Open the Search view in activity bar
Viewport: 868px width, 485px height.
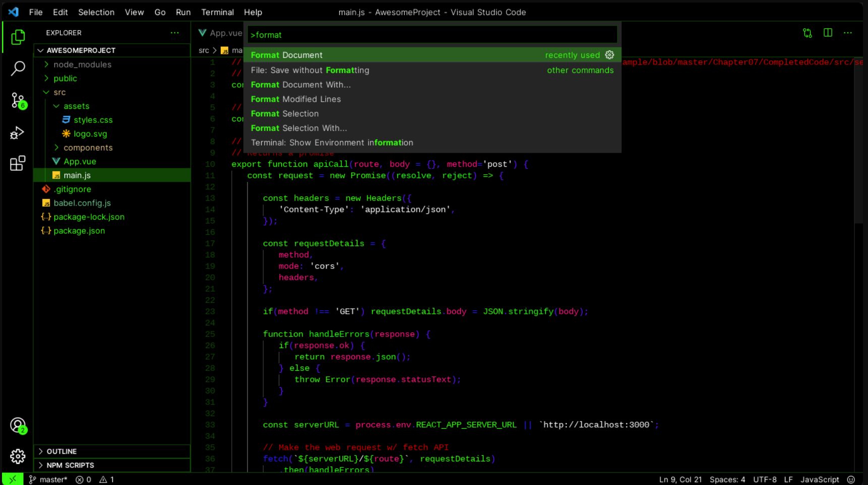click(18, 68)
